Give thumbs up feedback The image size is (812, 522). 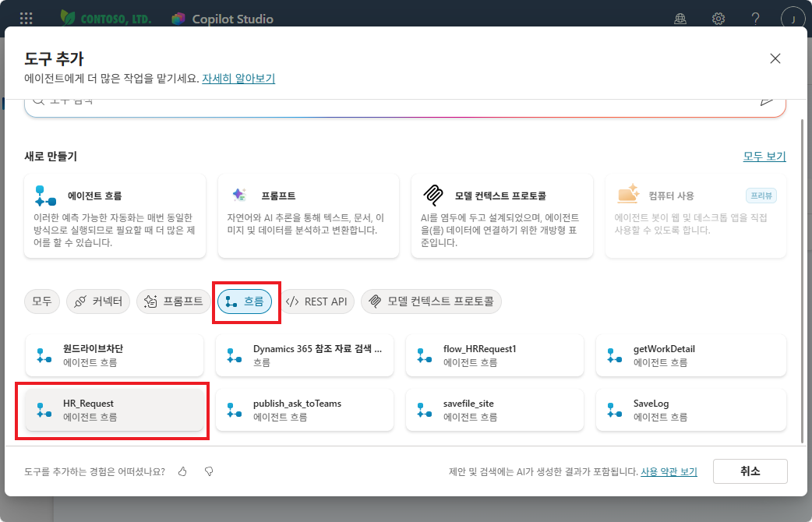[x=182, y=471]
